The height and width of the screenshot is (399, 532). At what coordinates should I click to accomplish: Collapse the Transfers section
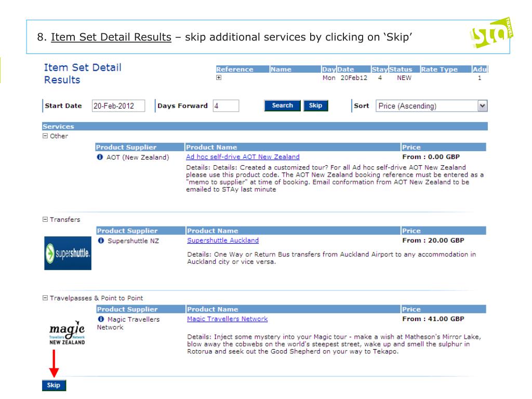pos(45,219)
